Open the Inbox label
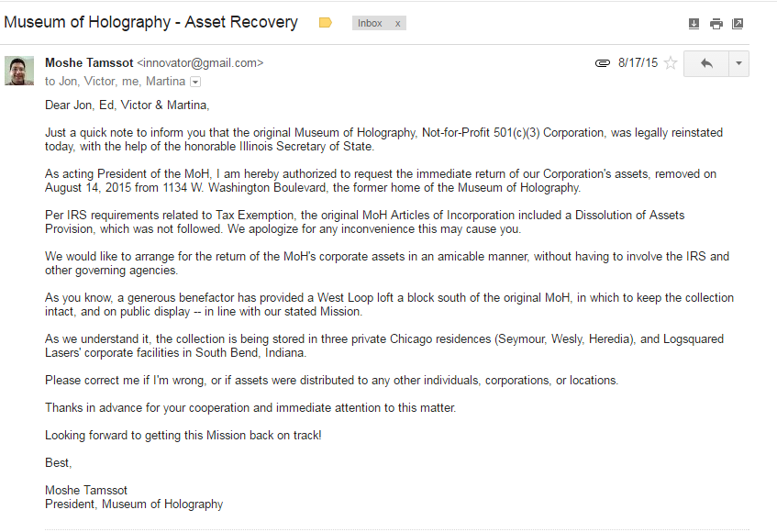Screen dimensions: 777x532 click(x=371, y=24)
